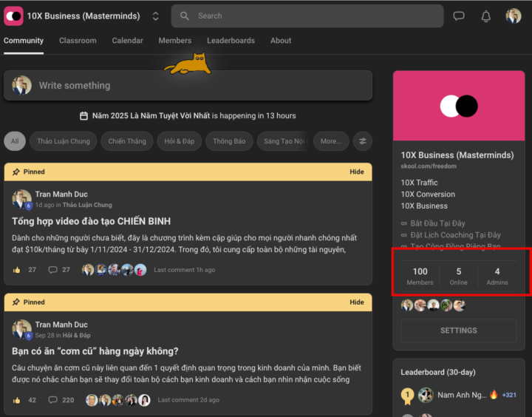The image size is (532, 417).
Task: Select the Thảo Luận Chung filter chip
Action: 64,141
